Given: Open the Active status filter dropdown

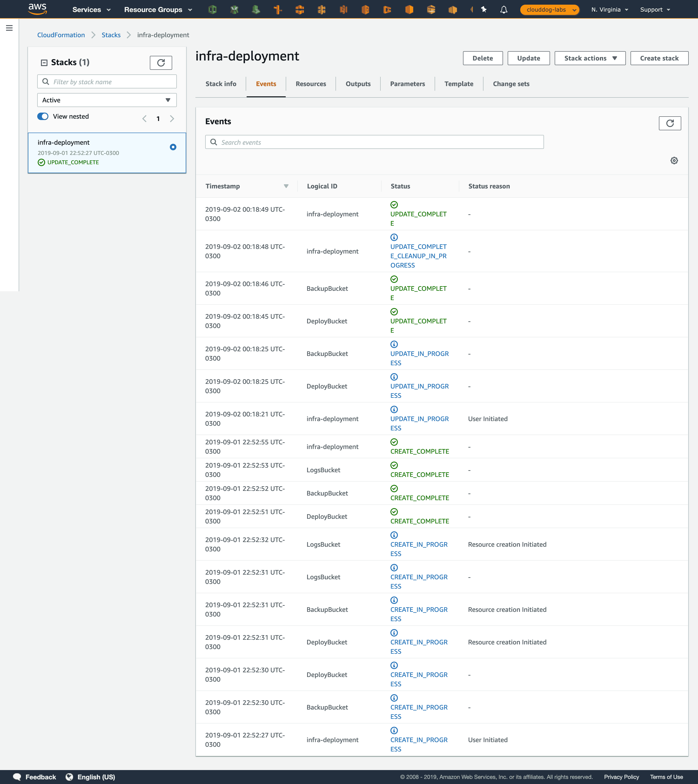Looking at the screenshot, I should pos(107,100).
